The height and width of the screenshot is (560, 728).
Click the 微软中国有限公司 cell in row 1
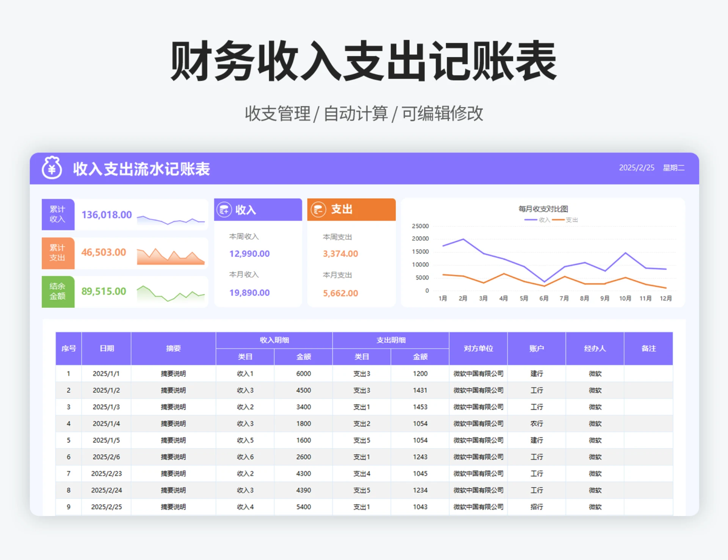pyautogui.click(x=478, y=373)
